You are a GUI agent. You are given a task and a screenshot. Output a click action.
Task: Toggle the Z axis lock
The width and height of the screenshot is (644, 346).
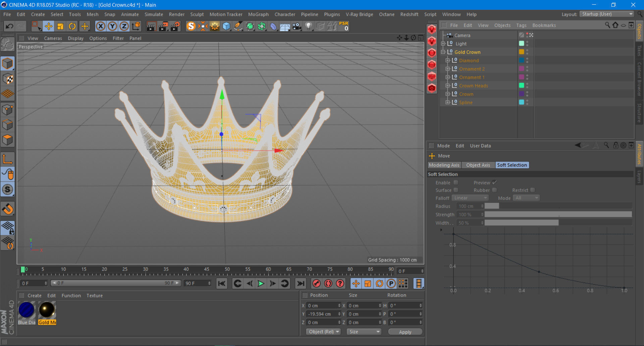click(124, 26)
